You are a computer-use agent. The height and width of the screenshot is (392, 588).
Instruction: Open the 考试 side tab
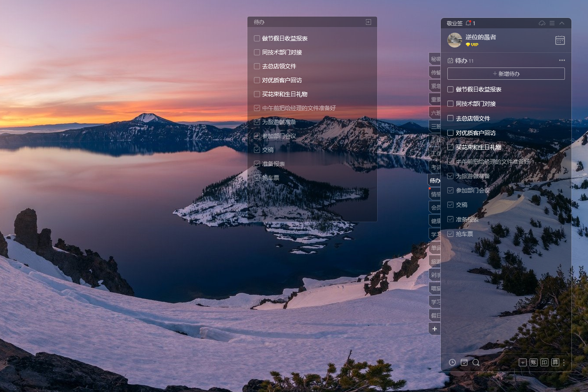click(435, 167)
